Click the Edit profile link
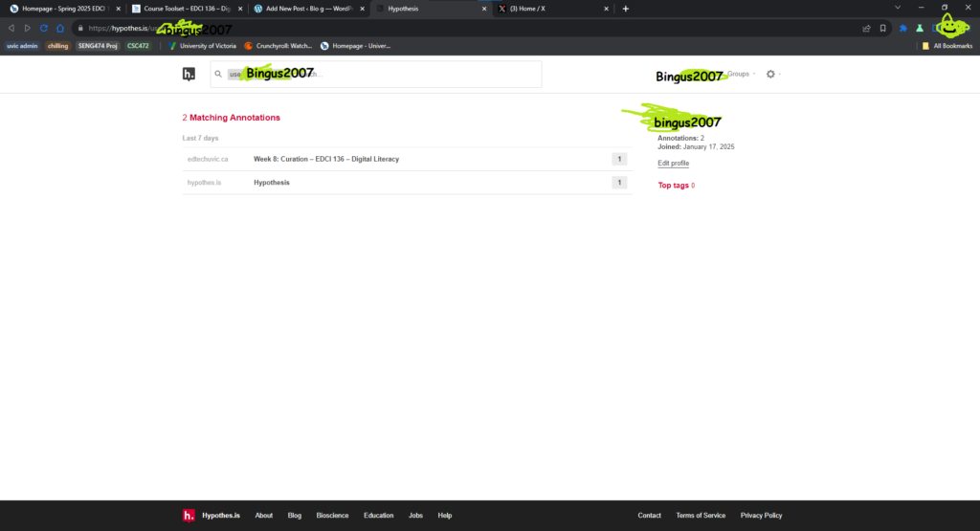 coord(673,163)
